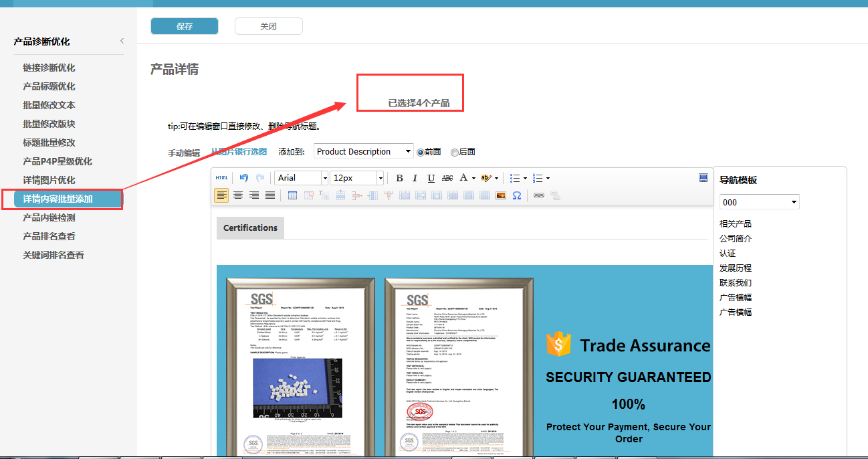Split into cells completely

[453, 195]
